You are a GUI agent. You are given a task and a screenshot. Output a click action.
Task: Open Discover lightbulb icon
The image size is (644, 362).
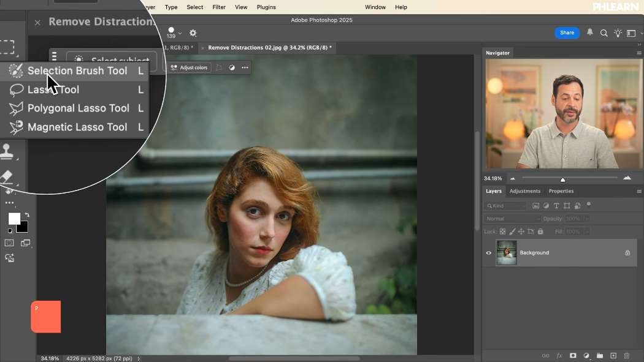coord(618,33)
